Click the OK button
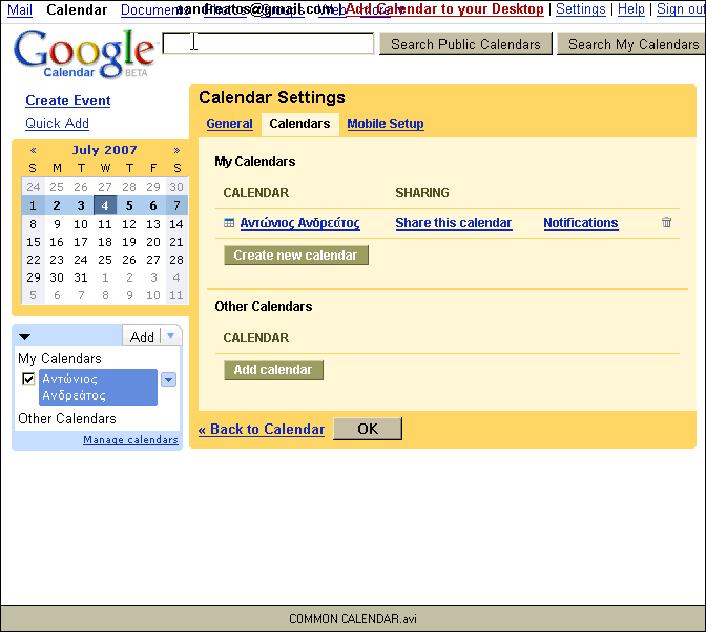 coord(367,429)
